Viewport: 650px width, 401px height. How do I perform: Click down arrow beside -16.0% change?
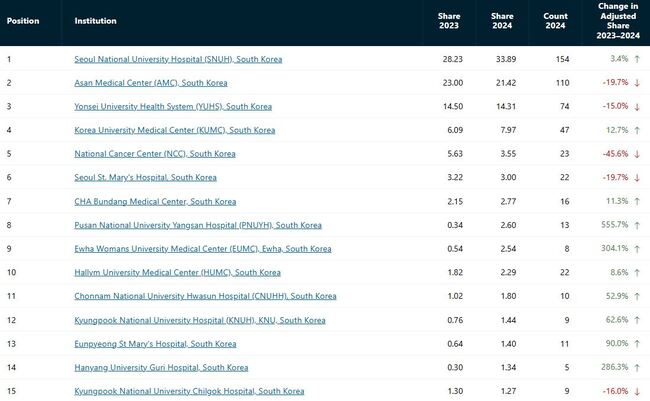point(637,391)
